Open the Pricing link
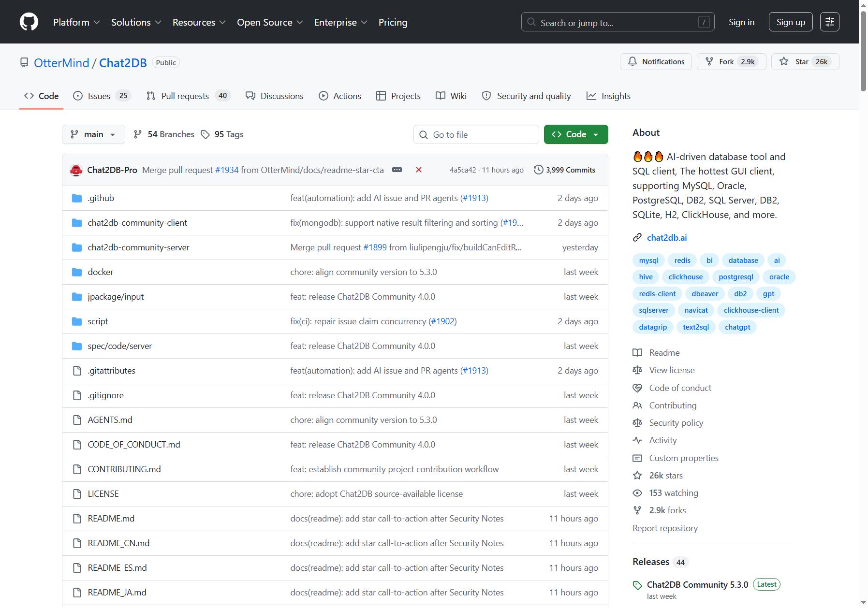Image resolution: width=868 pixels, height=608 pixels. coord(393,22)
